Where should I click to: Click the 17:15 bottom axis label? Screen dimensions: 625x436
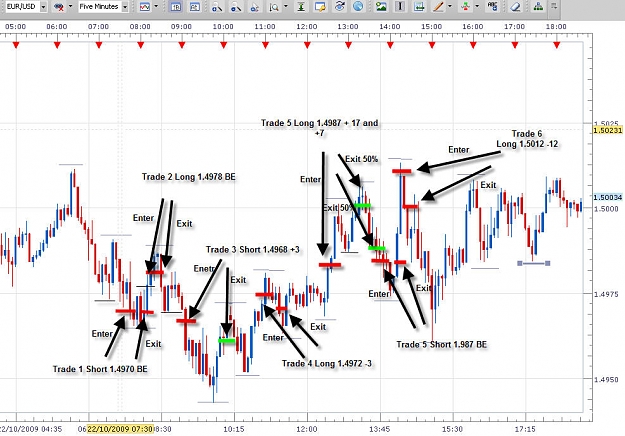[525, 429]
